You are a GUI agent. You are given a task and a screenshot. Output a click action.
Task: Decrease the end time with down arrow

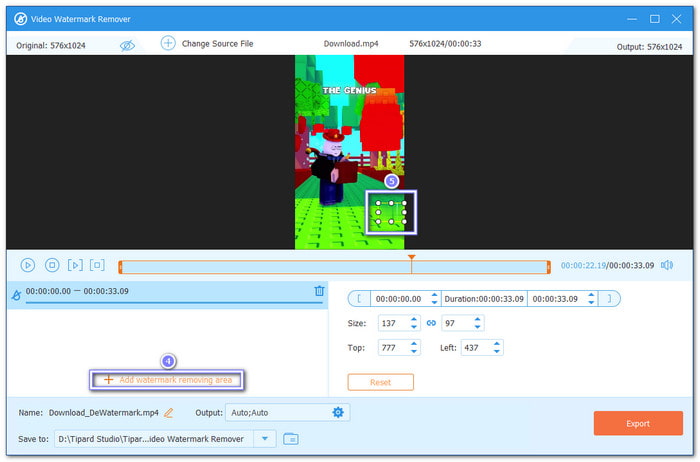click(591, 303)
